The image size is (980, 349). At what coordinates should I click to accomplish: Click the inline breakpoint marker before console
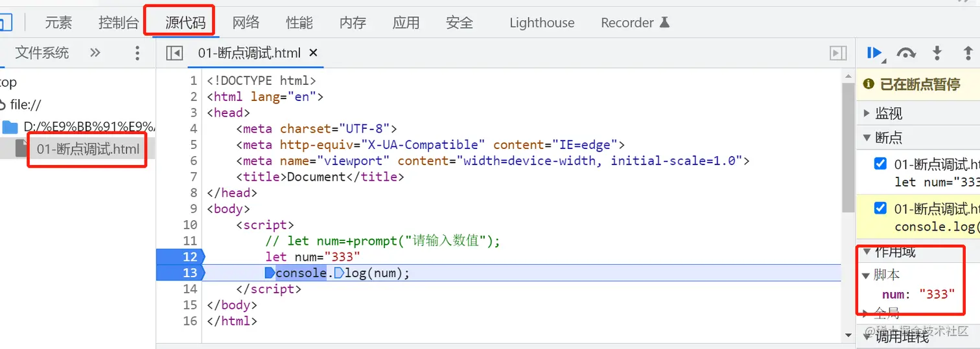[270, 273]
